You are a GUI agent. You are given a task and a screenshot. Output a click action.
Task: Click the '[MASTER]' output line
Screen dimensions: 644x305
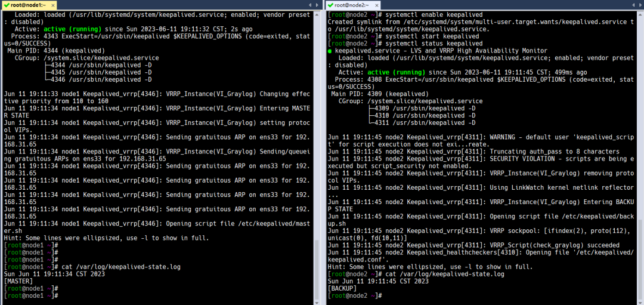click(x=18, y=281)
